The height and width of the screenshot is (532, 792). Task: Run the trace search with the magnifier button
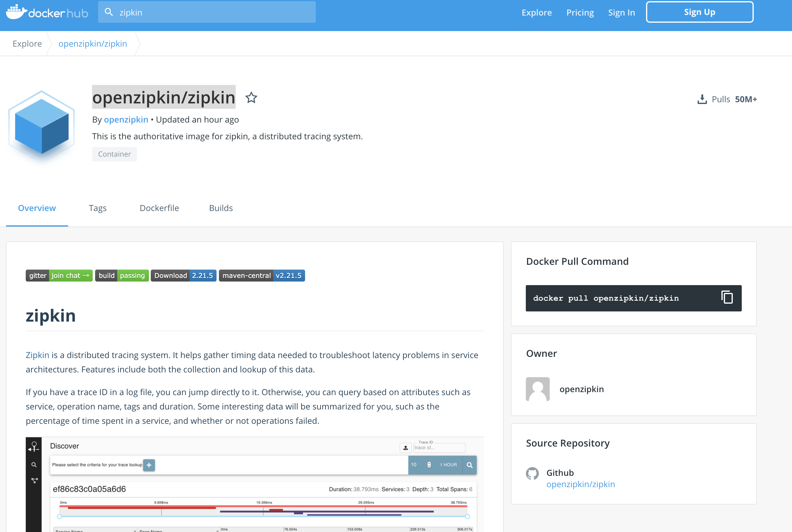[x=470, y=465]
